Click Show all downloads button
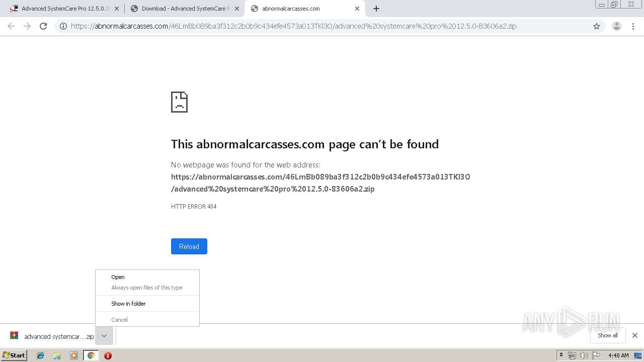The image size is (644, 362). (x=608, y=335)
